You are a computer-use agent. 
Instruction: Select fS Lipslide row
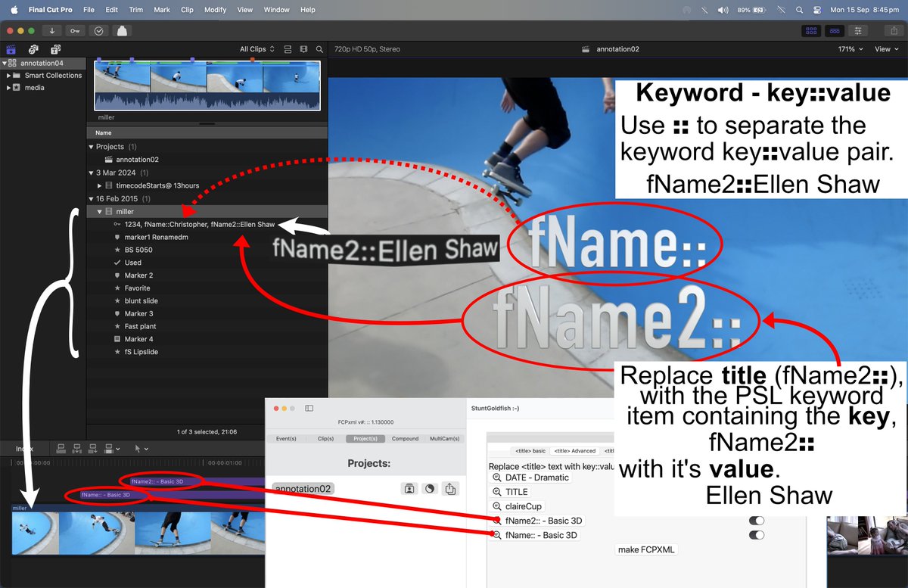click(207, 352)
